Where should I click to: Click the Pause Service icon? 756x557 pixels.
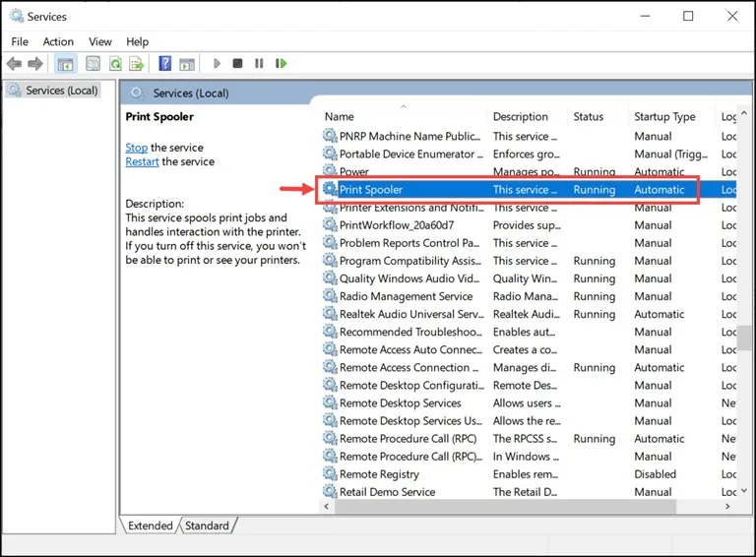click(x=259, y=63)
